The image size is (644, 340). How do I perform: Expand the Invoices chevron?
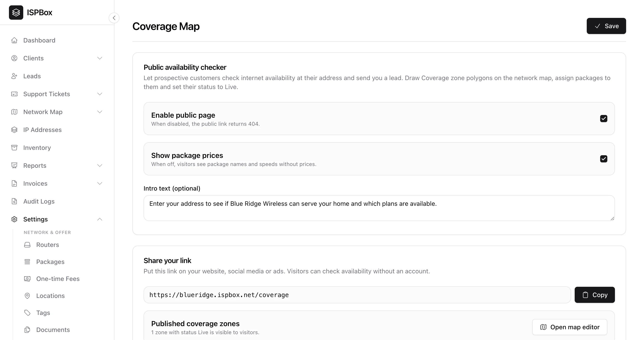tap(100, 183)
